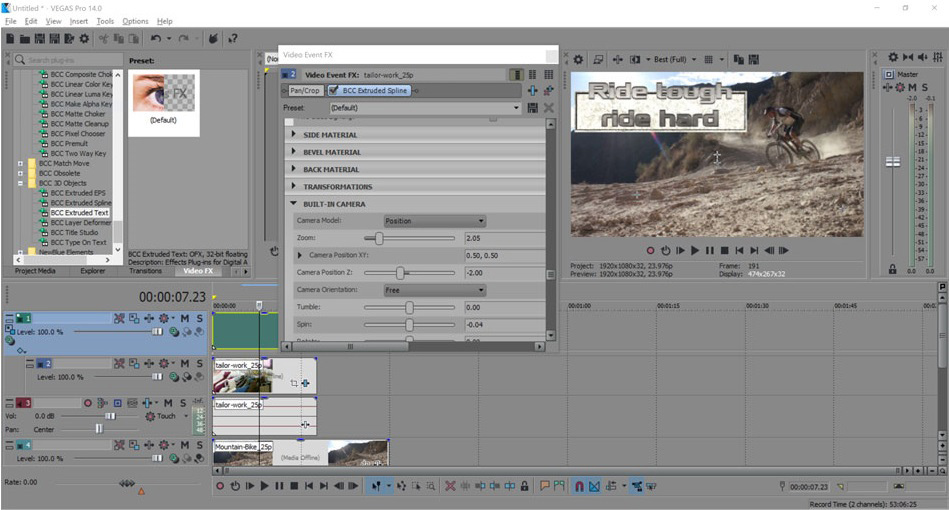949x510 pixels.
Task: Collapse the BCC 3D Objects folder
Action: pos(20,183)
